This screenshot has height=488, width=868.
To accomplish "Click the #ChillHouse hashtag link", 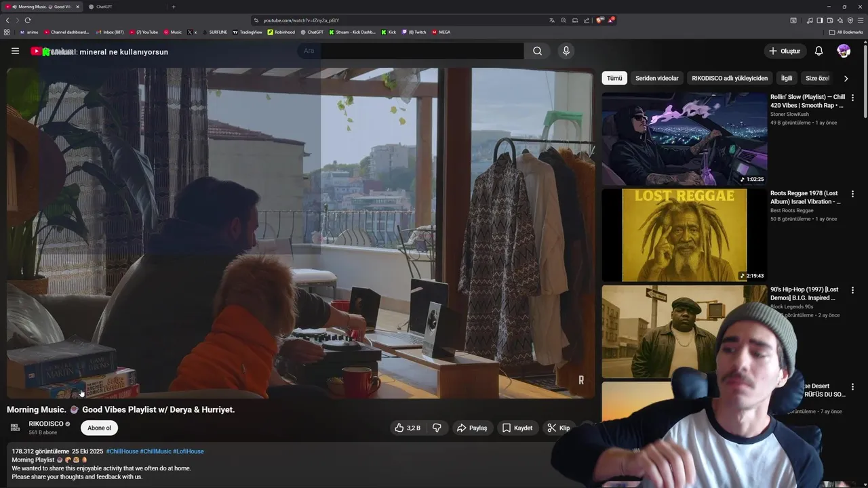I will [x=122, y=451].
